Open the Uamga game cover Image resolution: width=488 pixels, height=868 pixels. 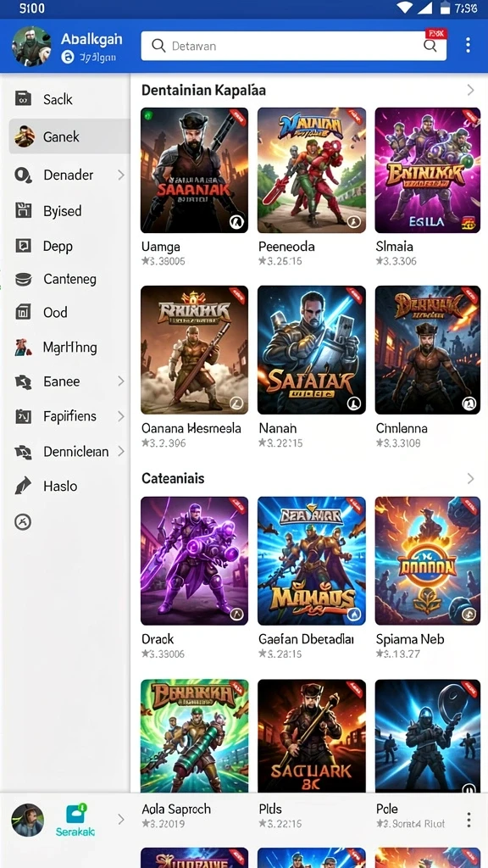[194, 170]
